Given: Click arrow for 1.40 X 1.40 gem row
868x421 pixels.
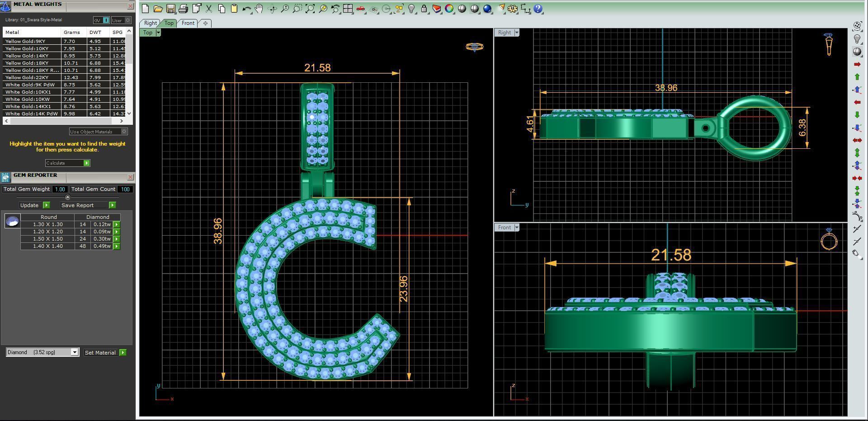Looking at the screenshot, I should (x=117, y=246).
